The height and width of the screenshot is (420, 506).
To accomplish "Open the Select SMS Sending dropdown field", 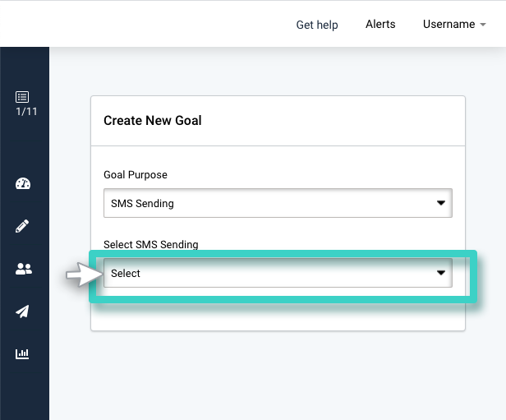I will [278, 273].
